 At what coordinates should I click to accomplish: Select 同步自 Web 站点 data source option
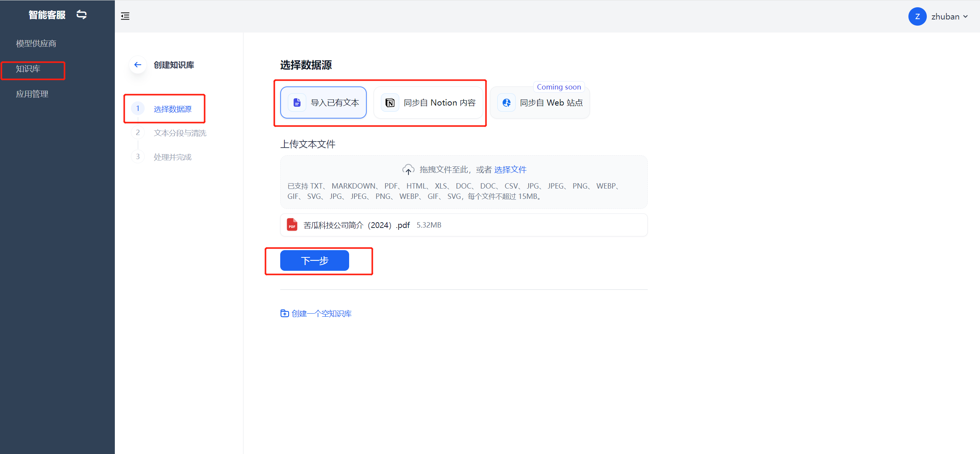540,103
